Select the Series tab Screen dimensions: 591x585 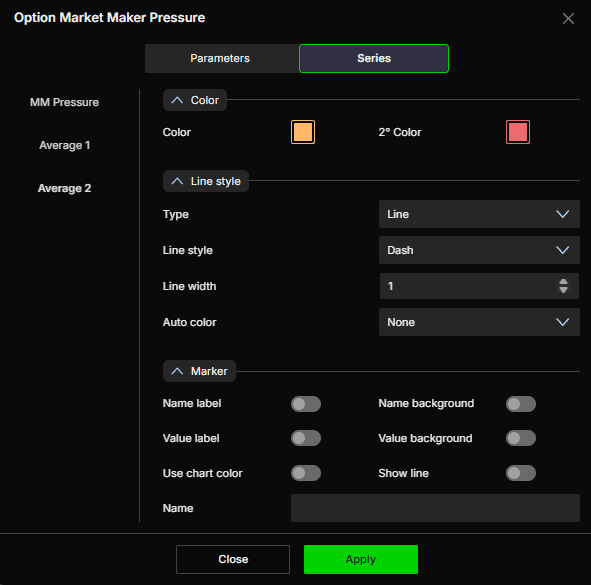pos(374,58)
